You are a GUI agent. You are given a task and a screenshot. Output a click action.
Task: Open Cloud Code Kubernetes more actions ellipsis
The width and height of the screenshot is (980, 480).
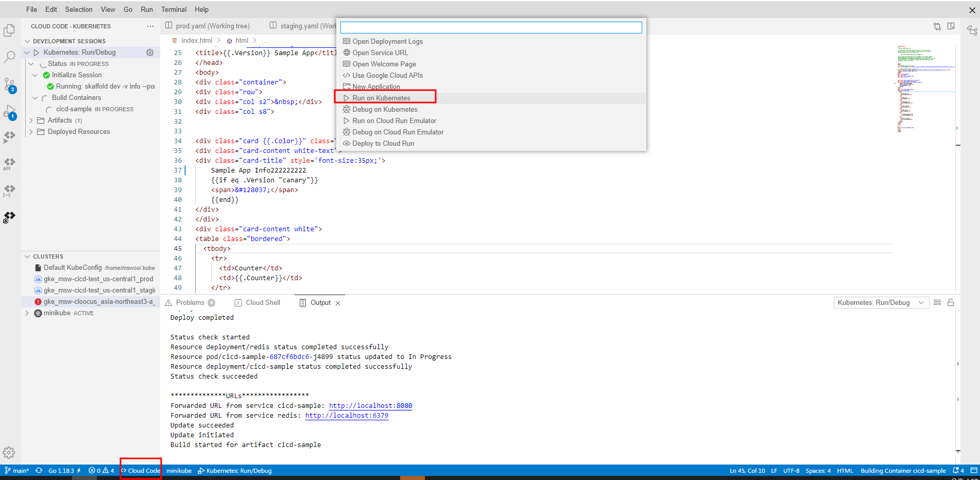click(150, 26)
